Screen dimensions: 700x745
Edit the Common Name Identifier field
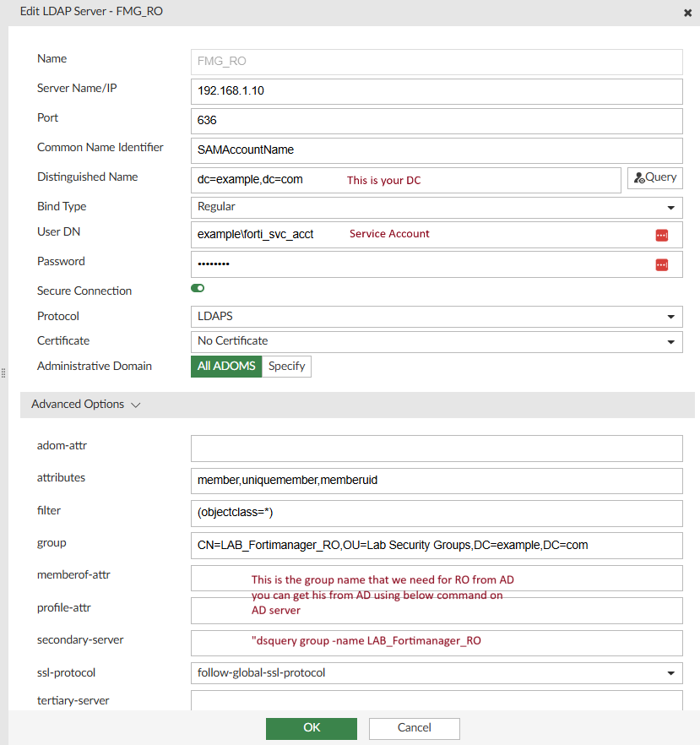click(x=437, y=150)
